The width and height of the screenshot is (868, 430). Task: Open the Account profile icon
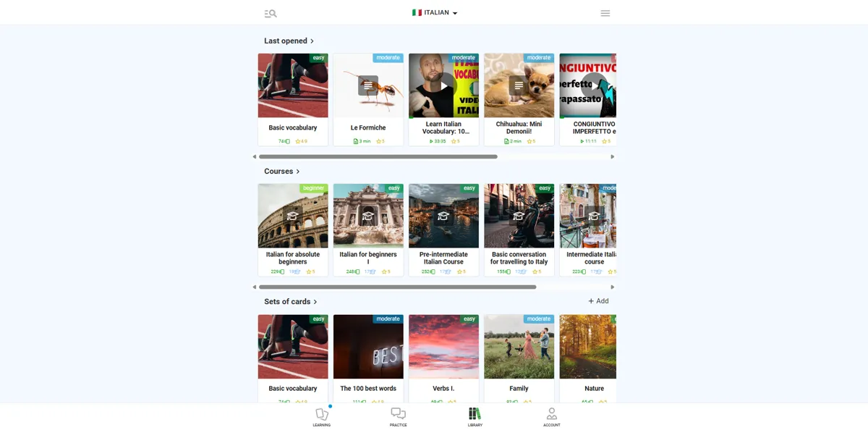[x=551, y=416]
